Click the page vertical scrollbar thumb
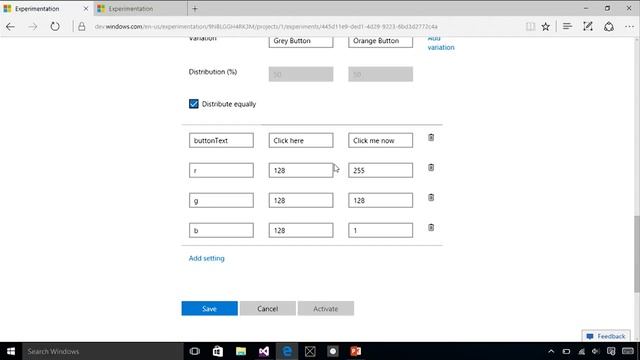640x360 pixels. click(637, 254)
